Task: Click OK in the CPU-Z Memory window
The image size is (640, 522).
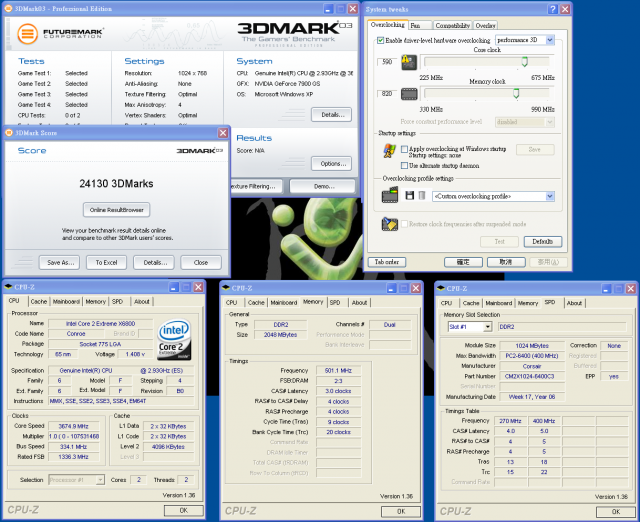Action: click(401, 511)
